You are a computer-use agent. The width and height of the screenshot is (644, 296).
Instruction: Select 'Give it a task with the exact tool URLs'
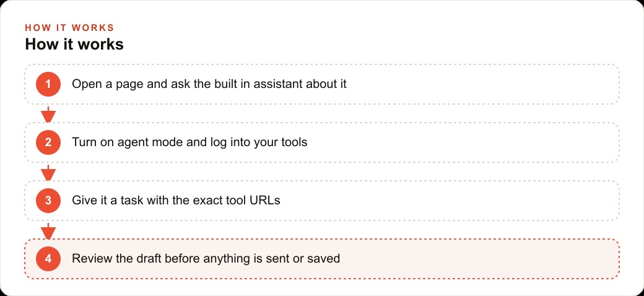click(x=176, y=201)
